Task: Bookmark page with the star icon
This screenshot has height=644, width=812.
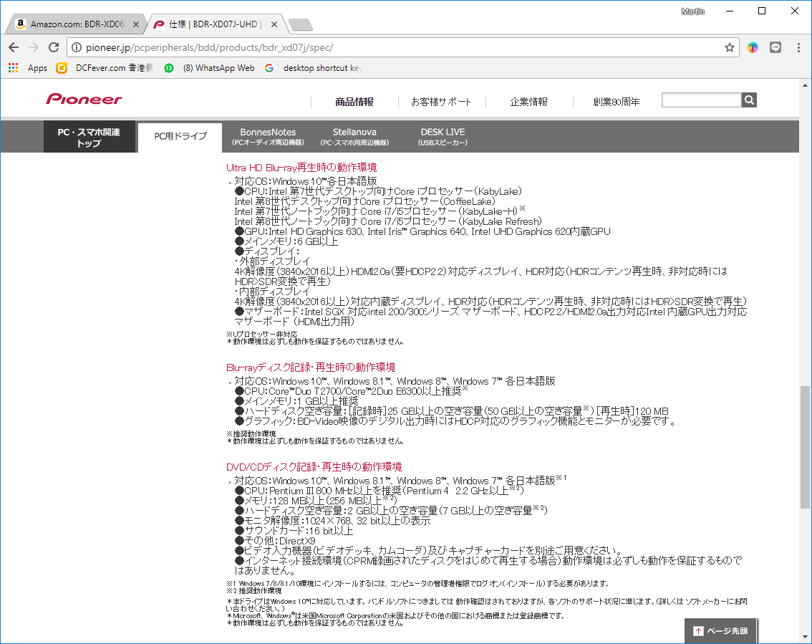Action: pyautogui.click(x=729, y=48)
